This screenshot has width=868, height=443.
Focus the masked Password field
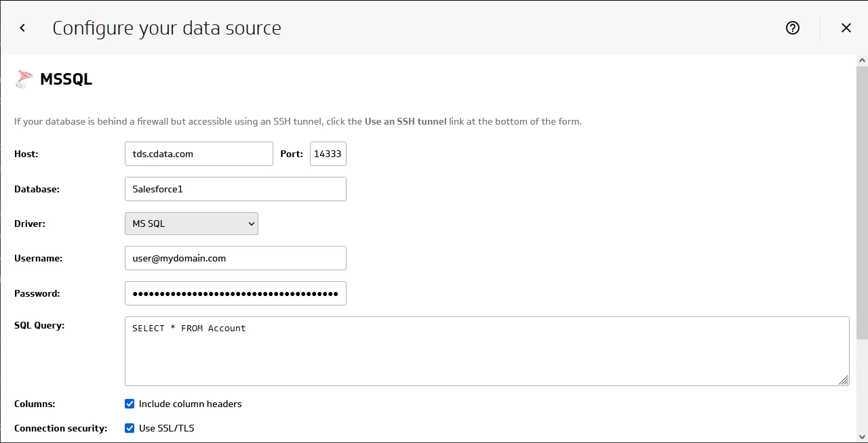click(x=235, y=293)
